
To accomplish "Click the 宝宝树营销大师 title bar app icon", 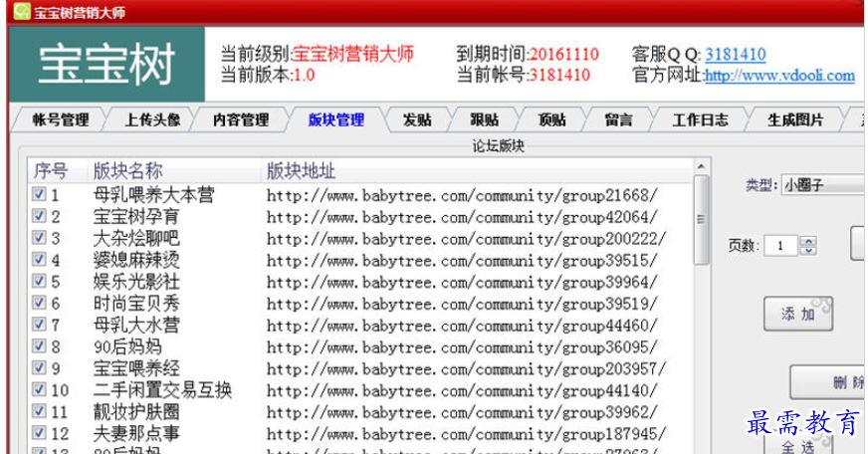I will 22,11.
